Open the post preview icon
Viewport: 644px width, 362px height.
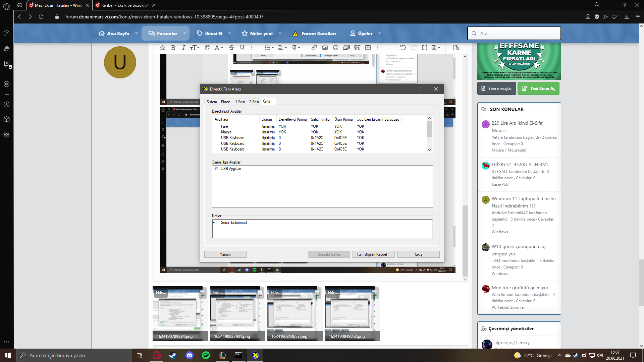pyautogui.click(x=456, y=48)
